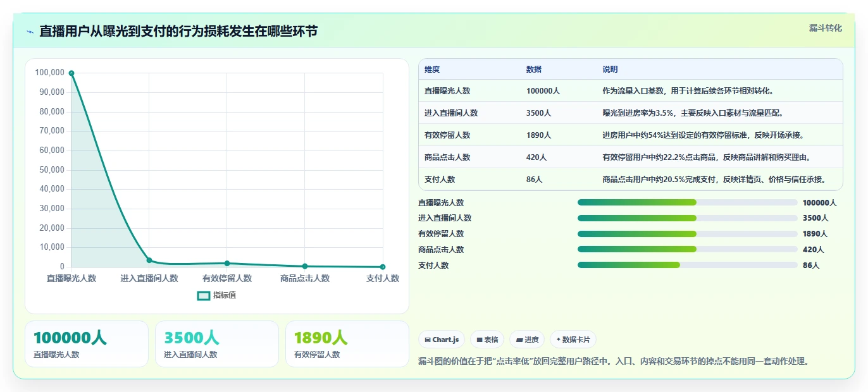Click the 维度 column header
This screenshot has width=868, height=392.
click(x=432, y=70)
